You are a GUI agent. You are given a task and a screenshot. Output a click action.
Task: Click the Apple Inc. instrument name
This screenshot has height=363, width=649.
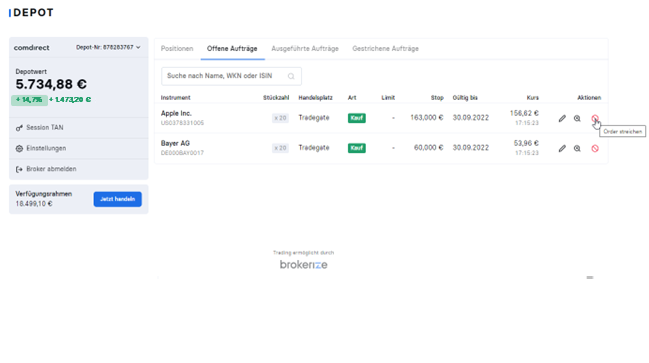pyautogui.click(x=176, y=113)
